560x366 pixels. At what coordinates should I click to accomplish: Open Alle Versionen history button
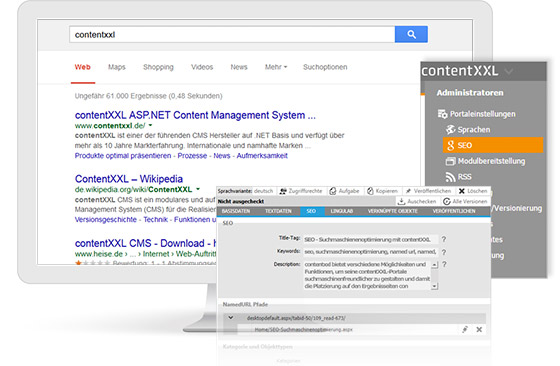pyautogui.click(x=465, y=201)
